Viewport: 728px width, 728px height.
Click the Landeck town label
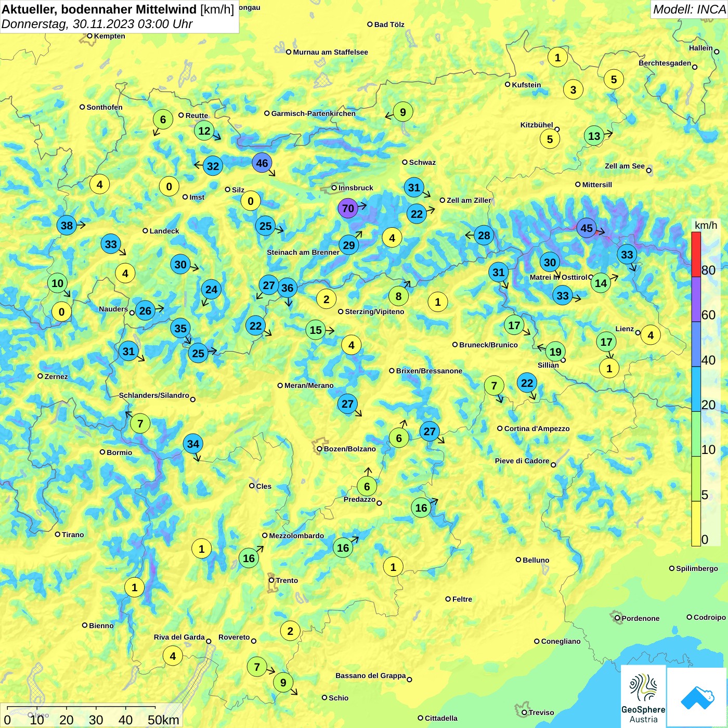tap(164, 231)
